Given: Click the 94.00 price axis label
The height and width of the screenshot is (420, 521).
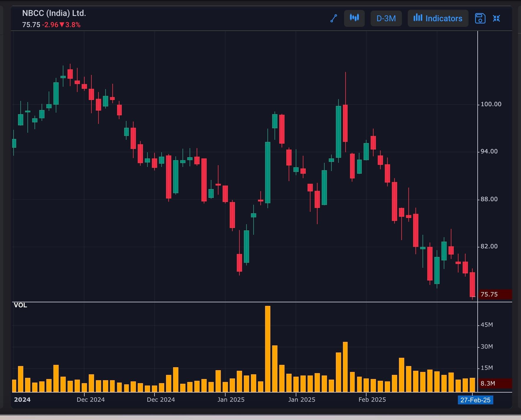Looking at the screenshot, I should 489,151.
